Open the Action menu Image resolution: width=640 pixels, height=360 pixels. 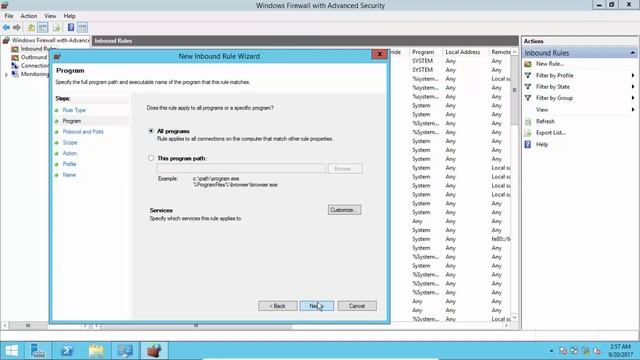click(29, 16)
